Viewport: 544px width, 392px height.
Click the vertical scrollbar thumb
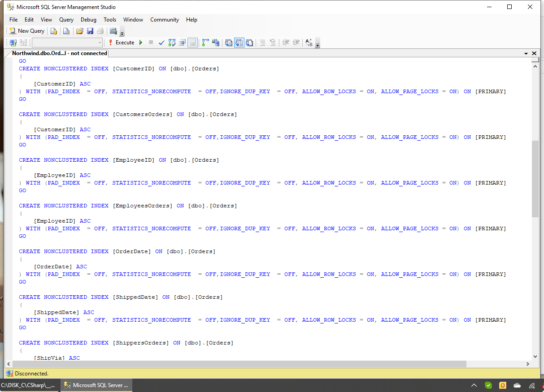tap(535, 179)
